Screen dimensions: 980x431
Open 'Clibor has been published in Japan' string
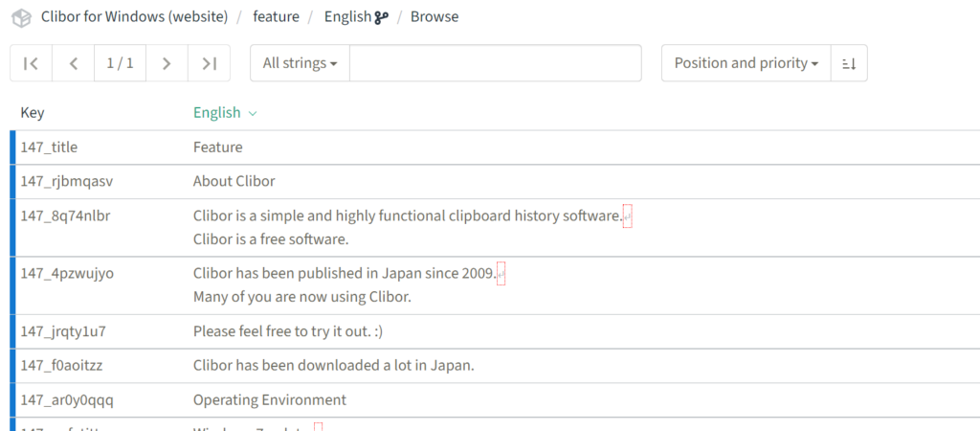[x=345, y=273]
